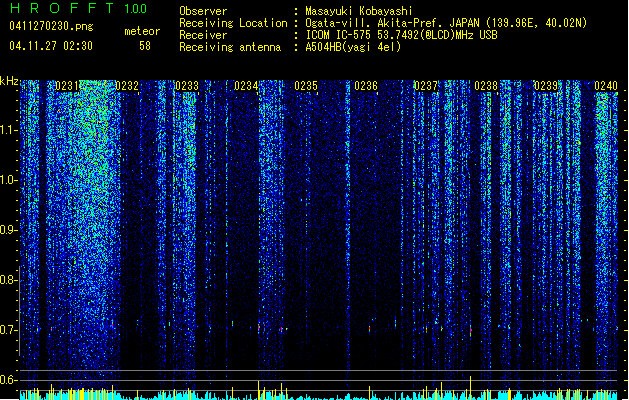Select the file name 0411270230.png
Image resolution: width=629 pixels, height=400 pixels.
[51, 26]
